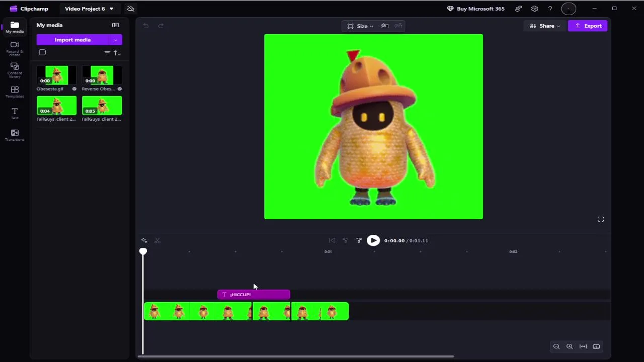This screenshot has width=644, height=362.
Task: Click the background removal icon beside Size
Action: pos(385,26)
